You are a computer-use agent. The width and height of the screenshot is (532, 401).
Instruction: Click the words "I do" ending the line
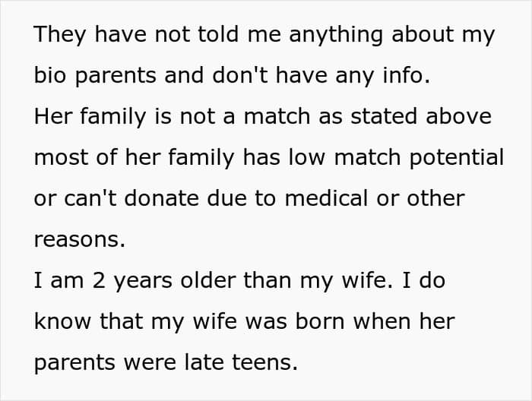(x=424, y=281)
